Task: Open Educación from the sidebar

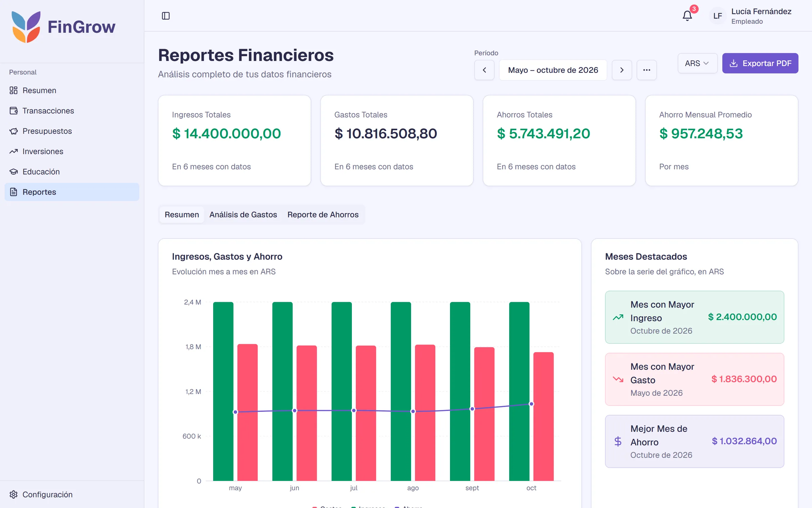Action: pyautogui.click(x=72, y=172)
